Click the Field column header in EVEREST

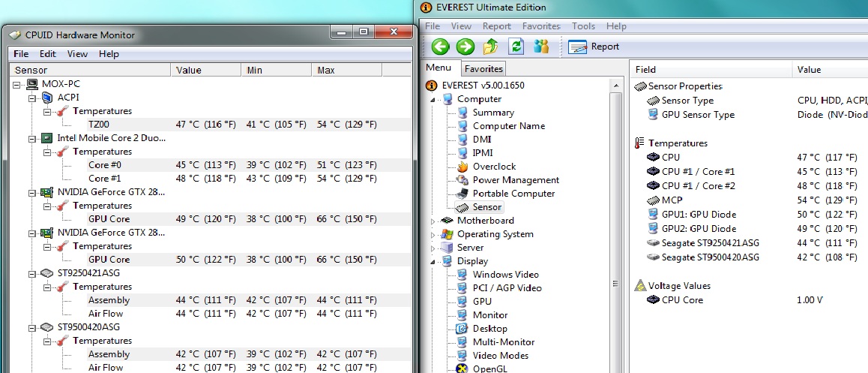point(711,69)
